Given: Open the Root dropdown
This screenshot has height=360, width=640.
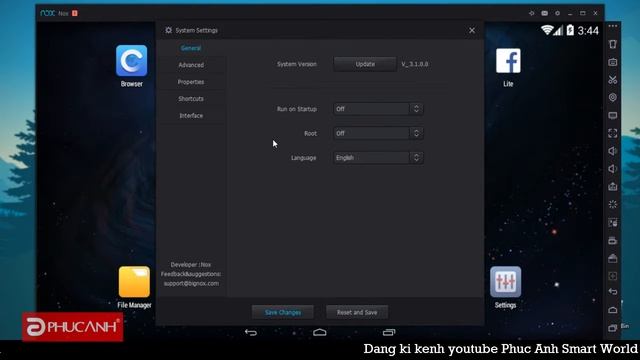Looking at the screenshot, I should click(x=378, y=133).
